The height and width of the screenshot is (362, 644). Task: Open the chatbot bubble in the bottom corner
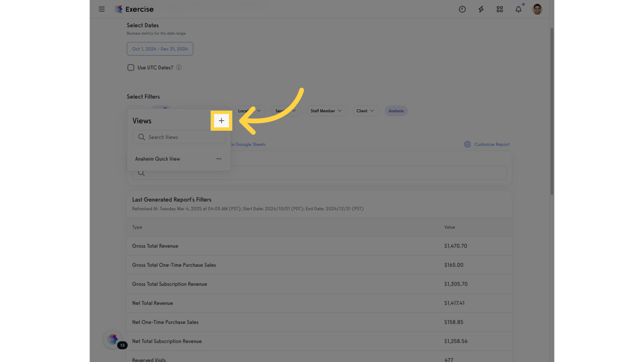(113, 339)
